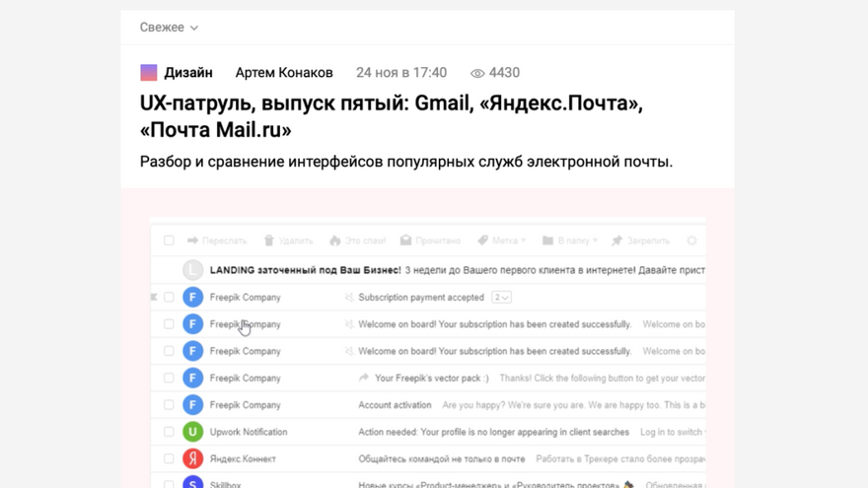Check the Subscription payment accepted email checkbox
The width and height of the screenshot is (868, 488).
(169, 297)
